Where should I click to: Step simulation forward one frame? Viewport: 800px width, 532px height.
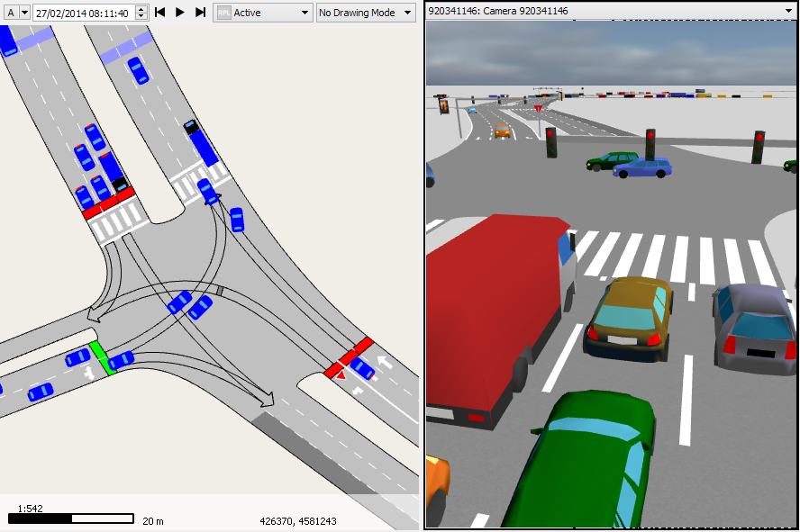click(200, 13)
